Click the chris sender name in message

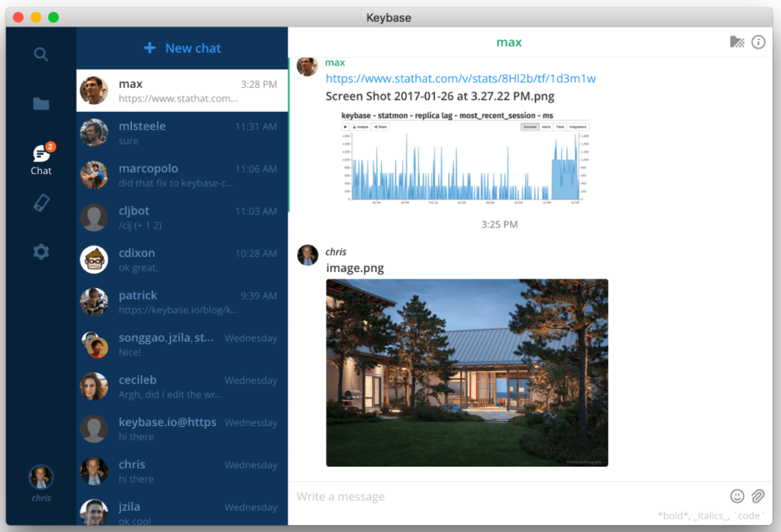click(x=335, y=252)
